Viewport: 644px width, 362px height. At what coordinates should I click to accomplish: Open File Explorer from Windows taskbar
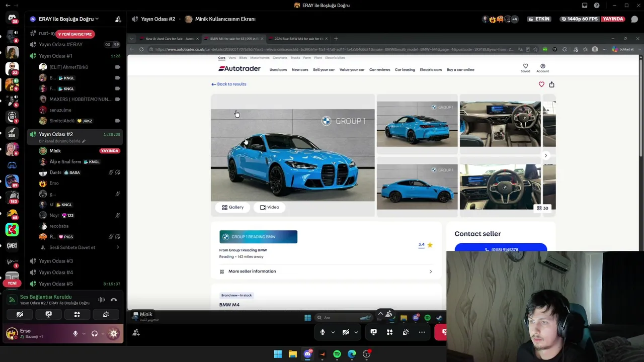pos(292,354)
